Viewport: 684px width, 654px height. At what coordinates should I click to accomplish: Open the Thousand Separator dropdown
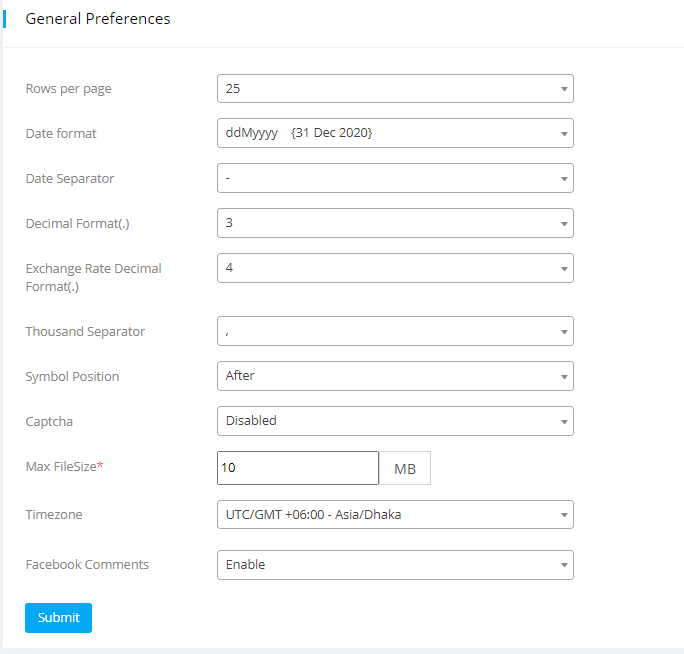(x=395, y=331)
